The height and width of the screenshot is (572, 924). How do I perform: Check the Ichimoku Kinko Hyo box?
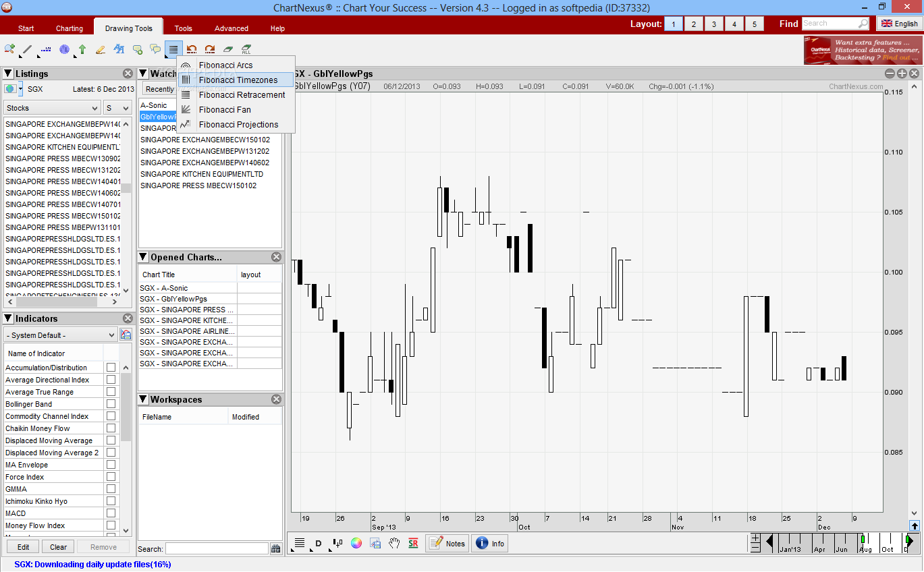[x=111, y=501]
